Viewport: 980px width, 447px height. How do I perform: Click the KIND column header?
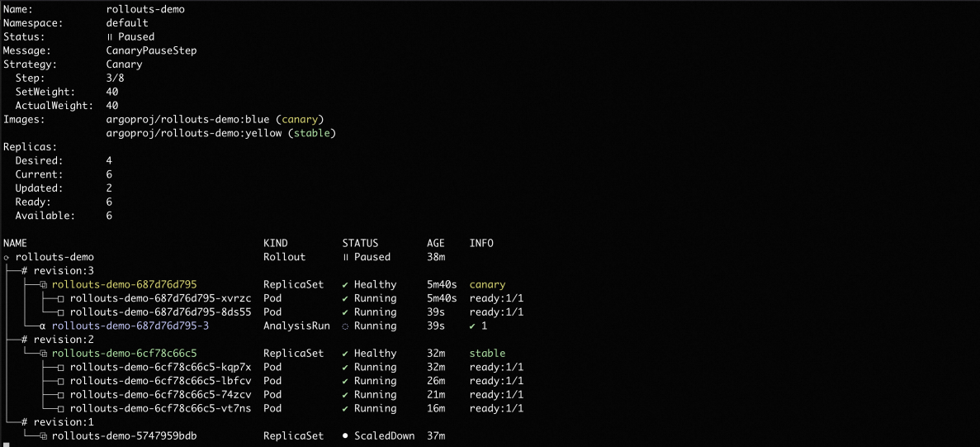tap(276, 243)
